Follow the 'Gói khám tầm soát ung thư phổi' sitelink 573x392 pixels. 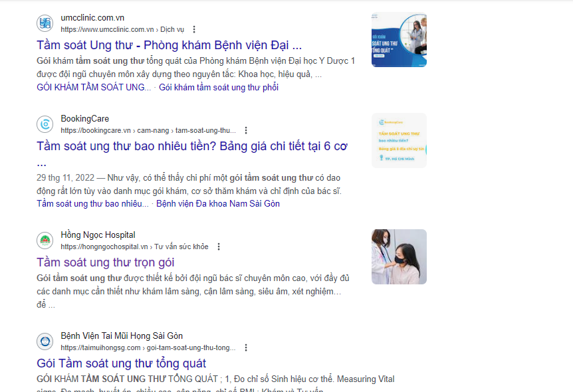219,87
